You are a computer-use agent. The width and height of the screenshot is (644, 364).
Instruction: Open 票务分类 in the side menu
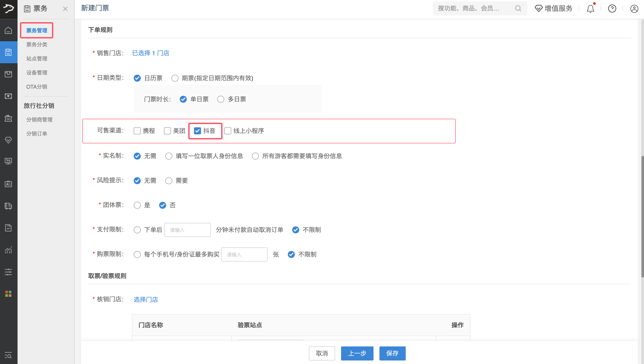click(x=37, y=45)
